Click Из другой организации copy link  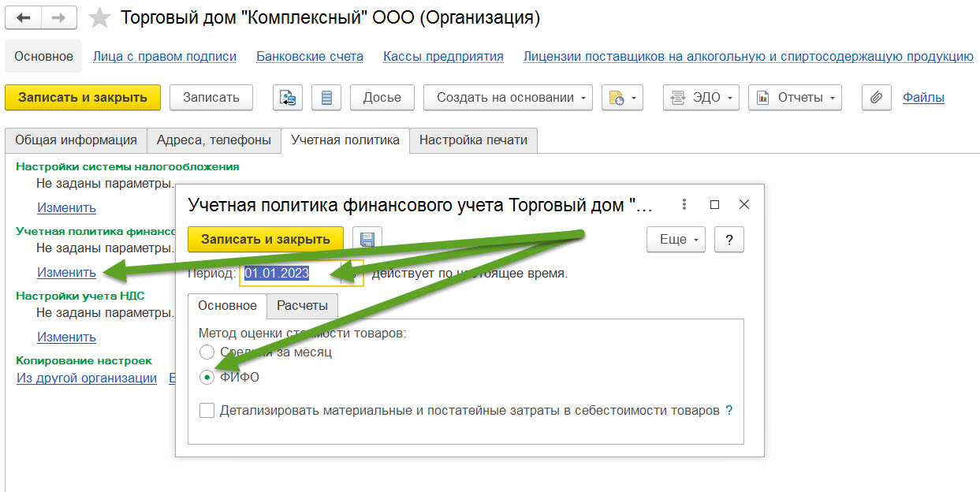point(87,378)
